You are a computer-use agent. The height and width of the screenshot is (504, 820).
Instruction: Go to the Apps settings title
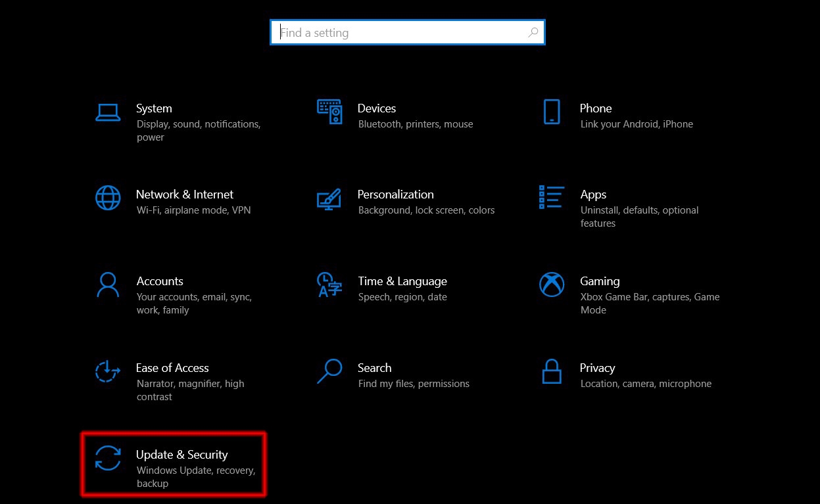593,195
